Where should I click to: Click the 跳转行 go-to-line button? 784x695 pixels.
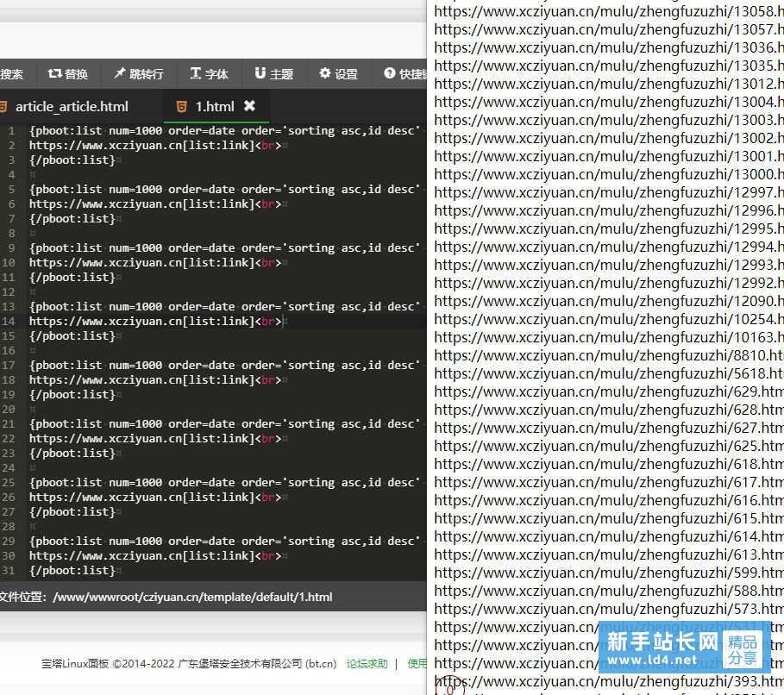pyautogui.click(x=139, y=74)
